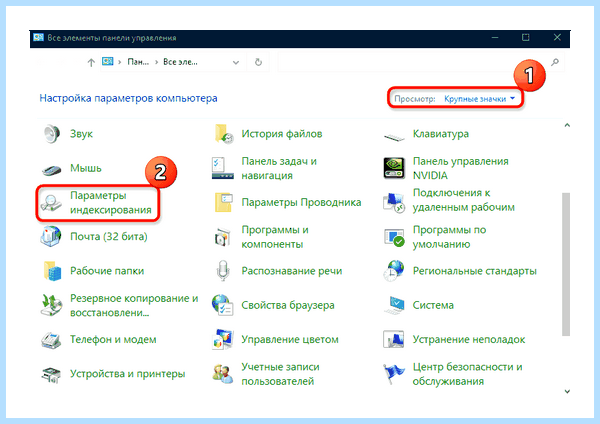Click the Звук link text
The width and height of the screenshot is (600, 424).
tap(81, 134)
